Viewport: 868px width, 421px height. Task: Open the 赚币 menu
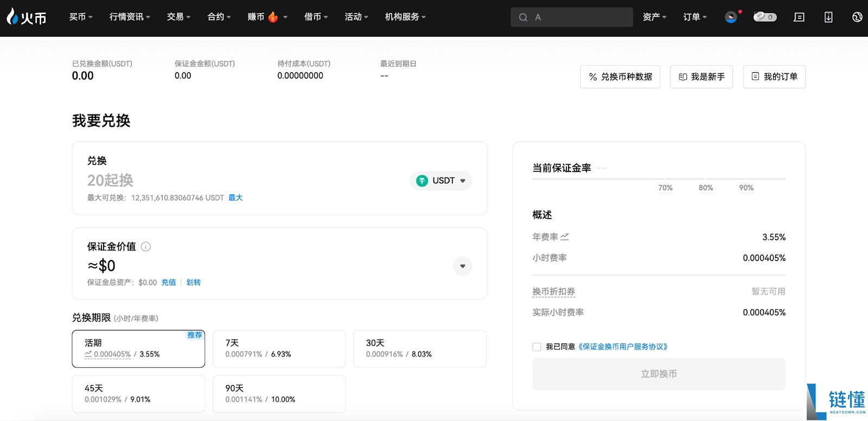click(x=267, y=17)
